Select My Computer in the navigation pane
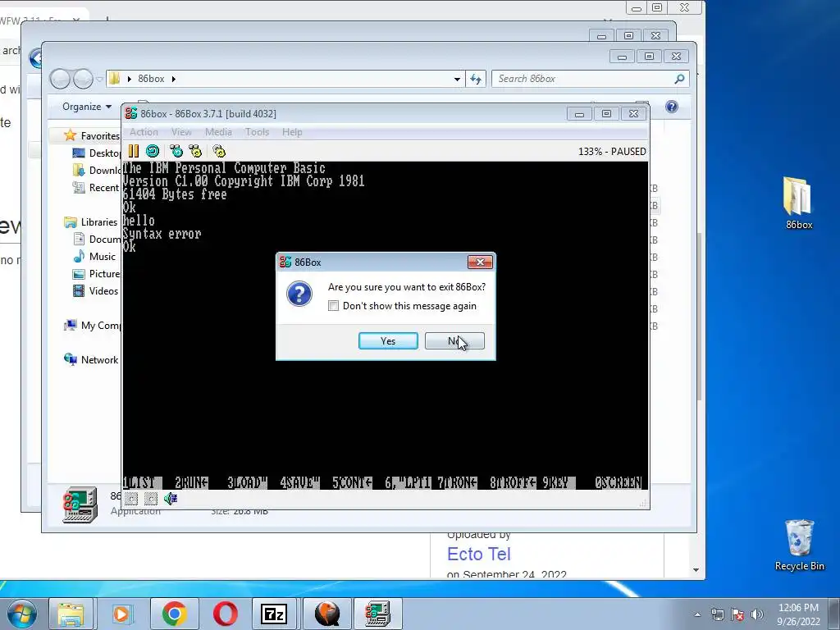The image size is (840, 630). click(92, 325)
